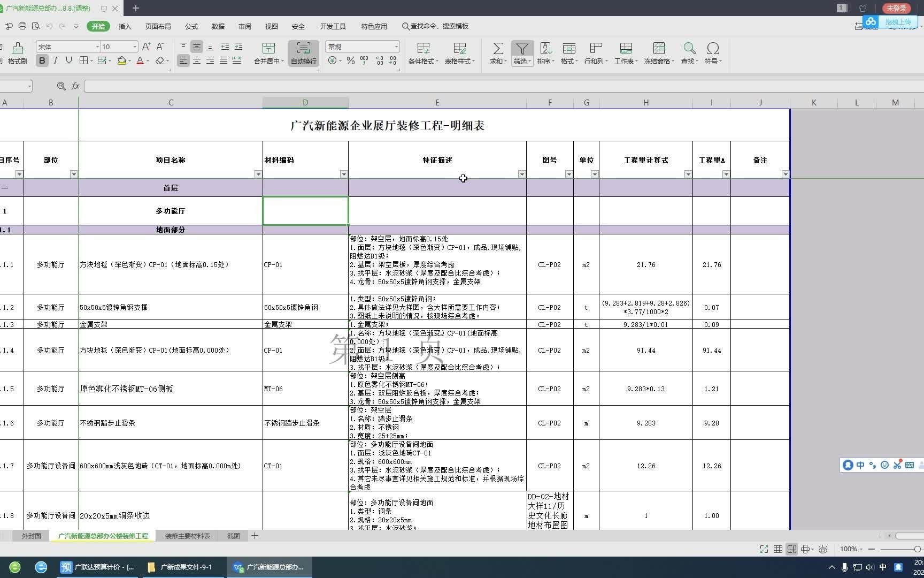The height and width of the screenshot is (578, 924).
Task: Open filter dropdown for 项目名称 column
Action: (x=258, y=174)
